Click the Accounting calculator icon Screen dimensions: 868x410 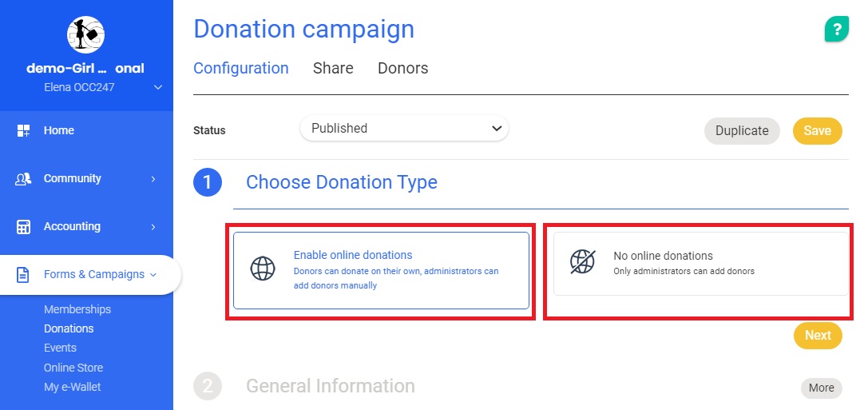click(23, 227)
